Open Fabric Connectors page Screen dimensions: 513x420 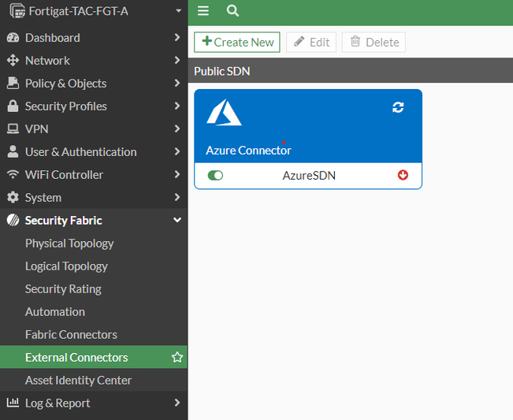pos(71,335)
